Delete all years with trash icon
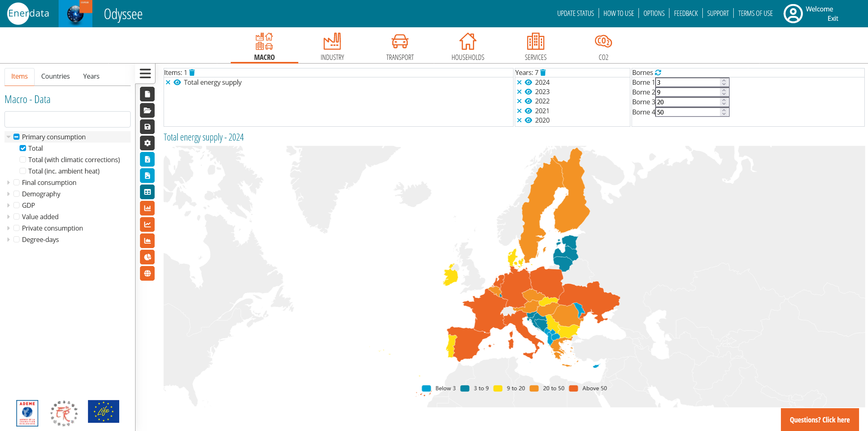Image resolution: width=868 pixels, height=431 pixels. point(543,73)
